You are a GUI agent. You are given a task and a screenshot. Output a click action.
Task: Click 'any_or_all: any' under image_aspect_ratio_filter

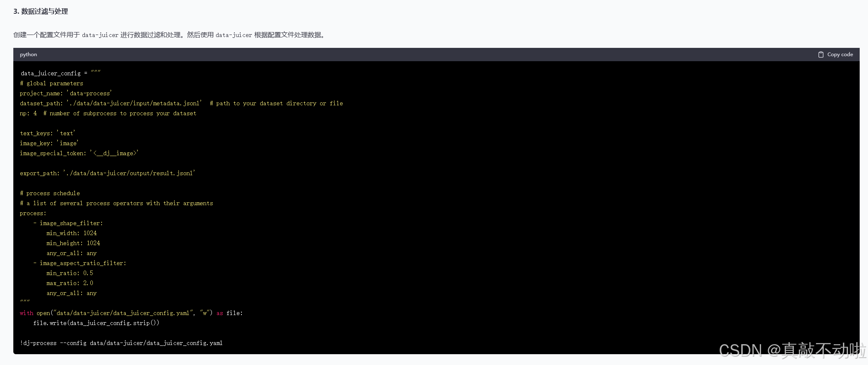[x=72, y=293]
